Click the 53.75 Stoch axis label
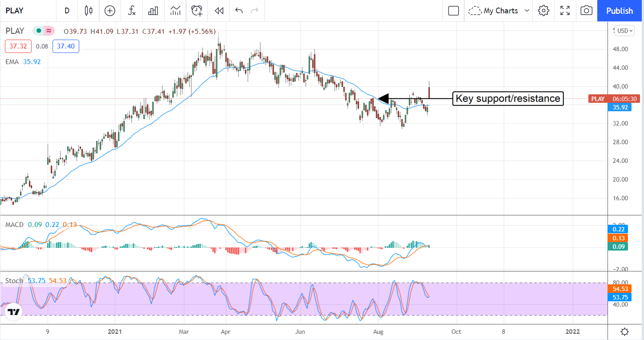 coord(620,297)
